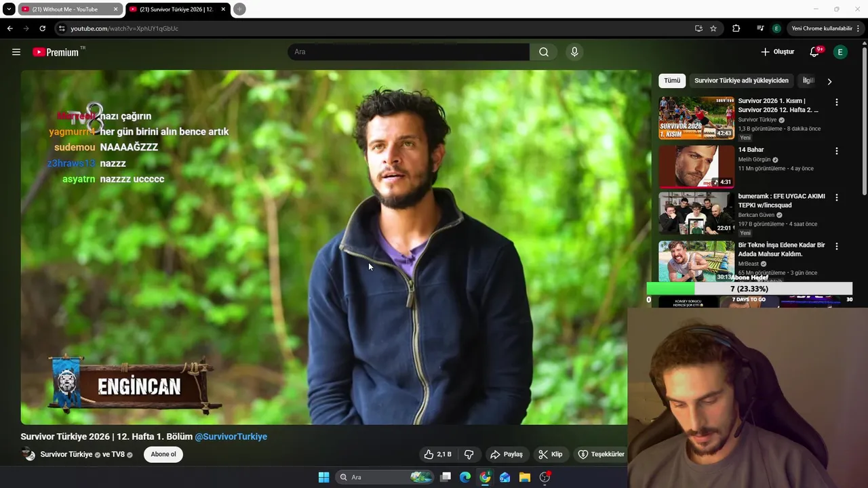Click the Klip scissors button
Viewport: 868px width, 488px height.
pos(550,454)
